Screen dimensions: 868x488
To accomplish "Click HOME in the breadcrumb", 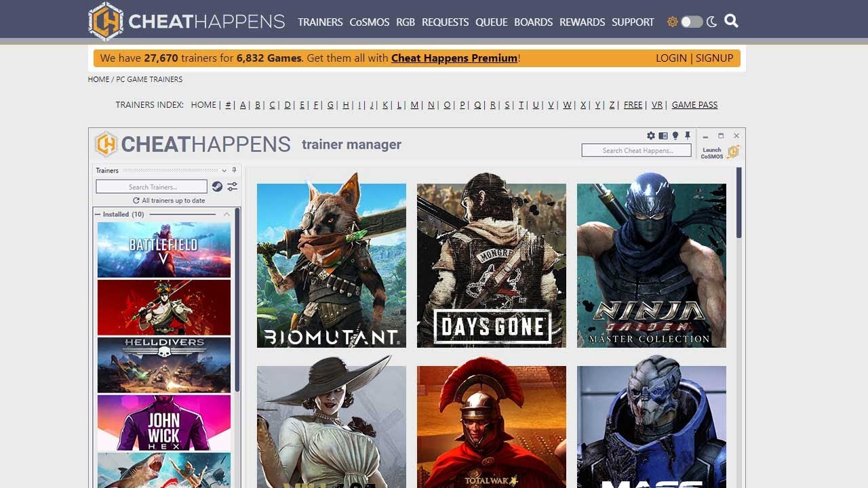I will tap(98, 79).
